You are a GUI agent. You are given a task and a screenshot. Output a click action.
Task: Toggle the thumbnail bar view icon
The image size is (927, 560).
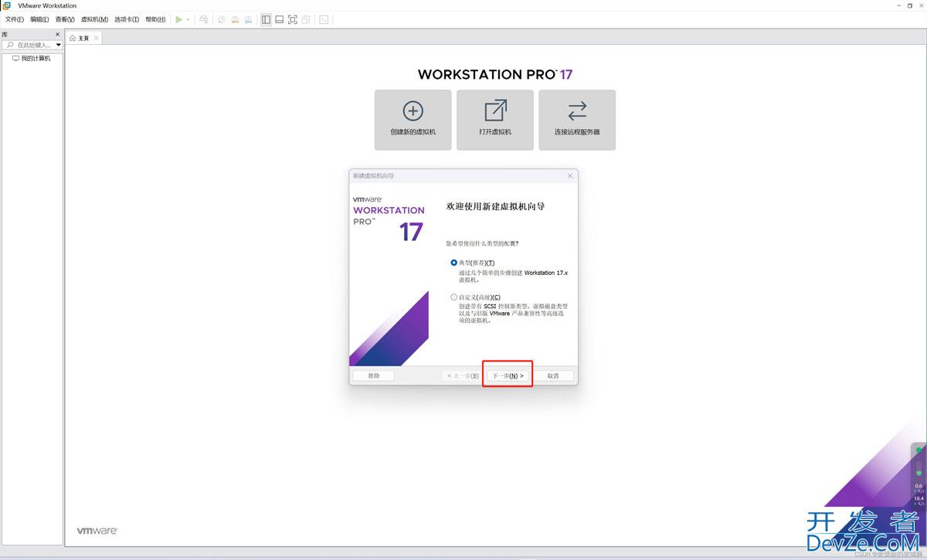(x=279, y=19)
